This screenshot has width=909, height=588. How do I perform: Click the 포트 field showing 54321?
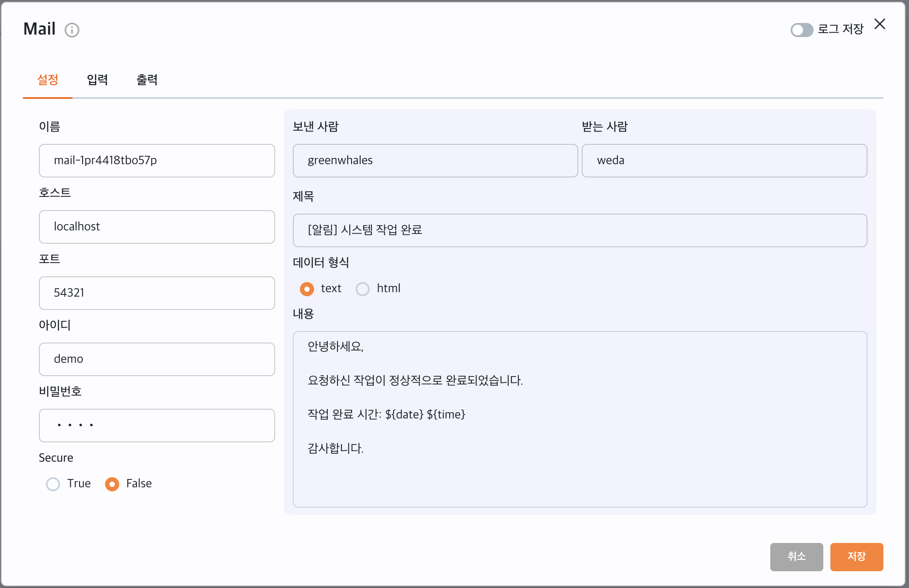pyautogui.click(x=157, y=293)
